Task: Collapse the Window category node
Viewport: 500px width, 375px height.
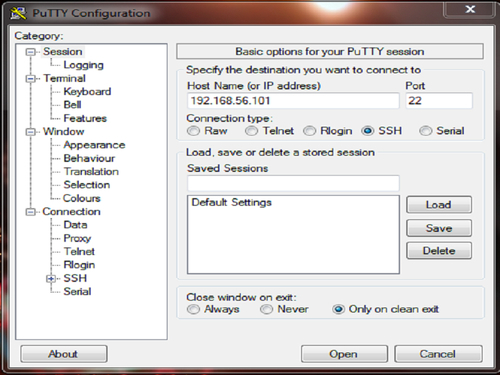Action: (x=31, y=132)
